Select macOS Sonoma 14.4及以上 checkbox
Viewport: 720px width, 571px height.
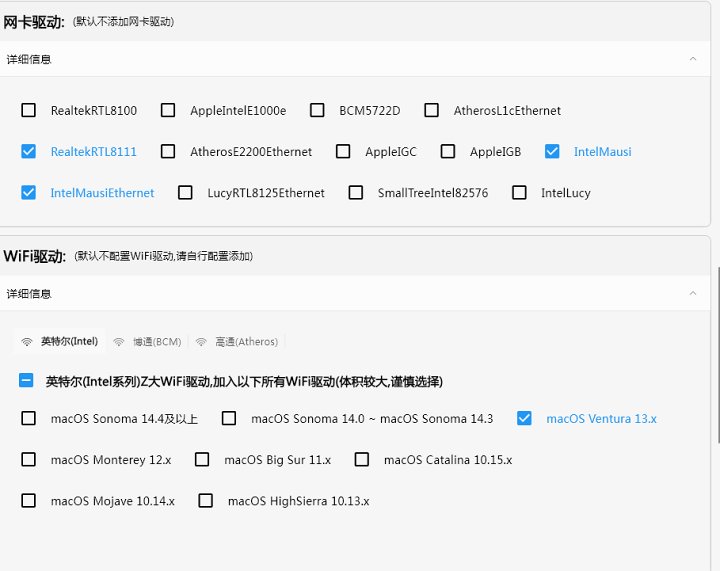pyautogui.click(x=28, y=419)
